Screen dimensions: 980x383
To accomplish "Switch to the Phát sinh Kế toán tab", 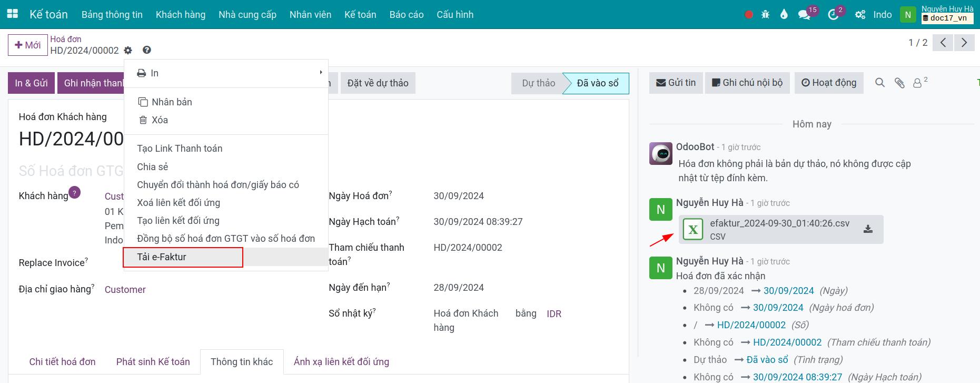I will point(153,362).
